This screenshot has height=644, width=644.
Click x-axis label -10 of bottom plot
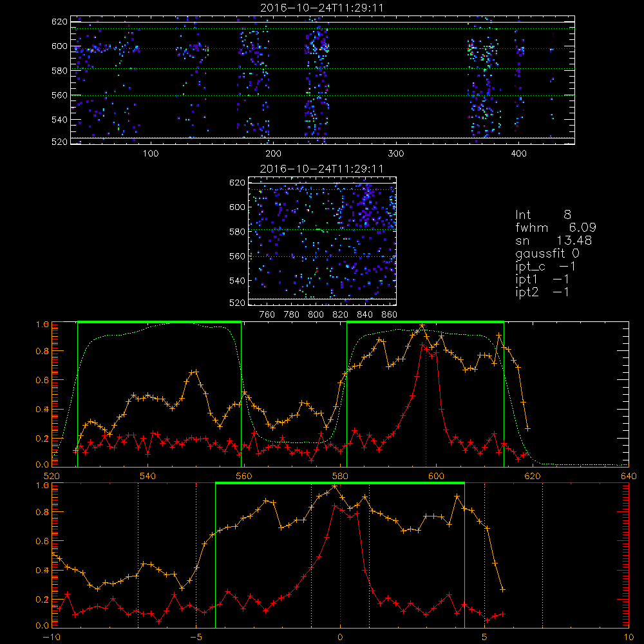click(52, 637)
